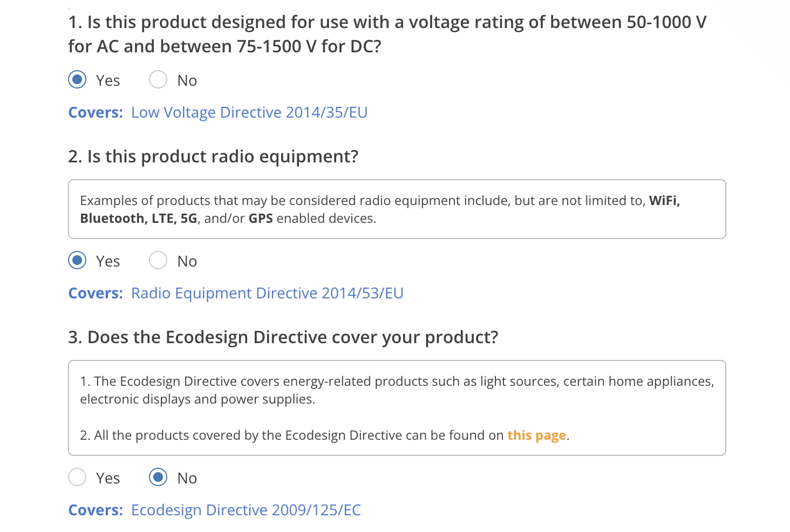Choose No for radio equipment question
Image resolution: width=790 pixels, height=532 pixels.
[158, 261]
